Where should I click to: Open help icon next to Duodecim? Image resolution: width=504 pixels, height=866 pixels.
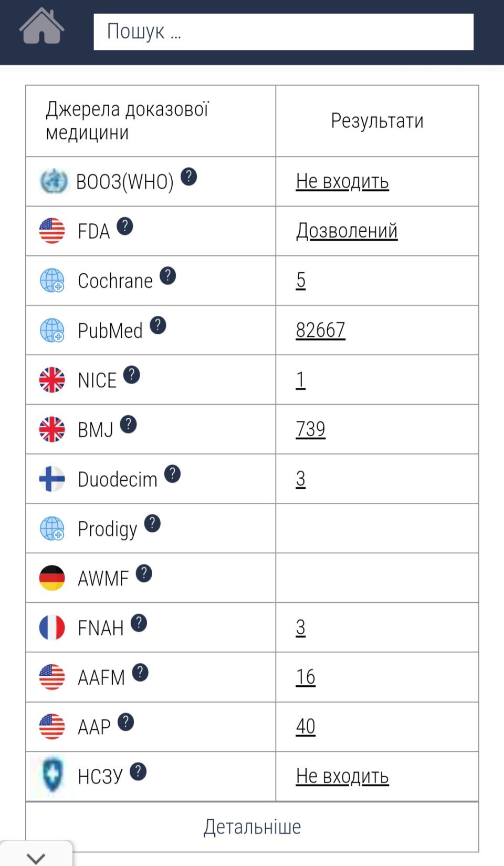173,474
